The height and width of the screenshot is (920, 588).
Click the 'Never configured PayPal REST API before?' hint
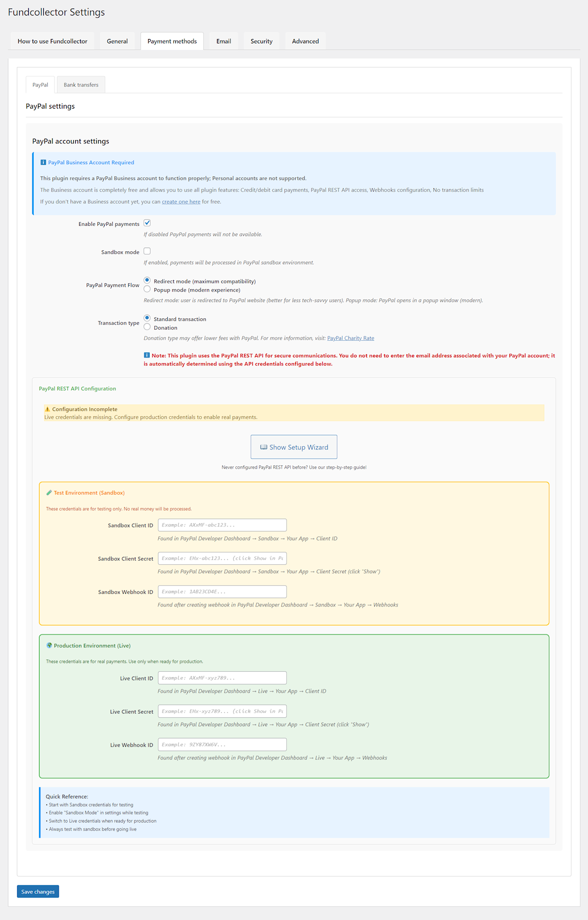[x=294, y=467]
